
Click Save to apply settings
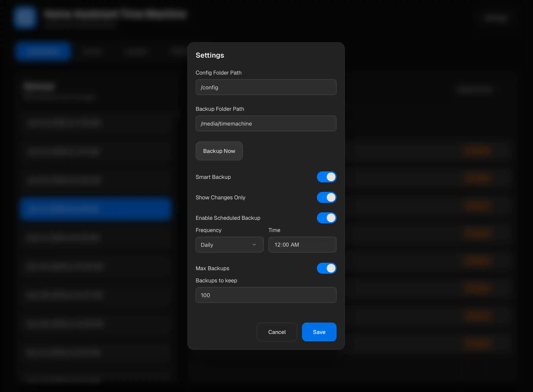(319, 332)
